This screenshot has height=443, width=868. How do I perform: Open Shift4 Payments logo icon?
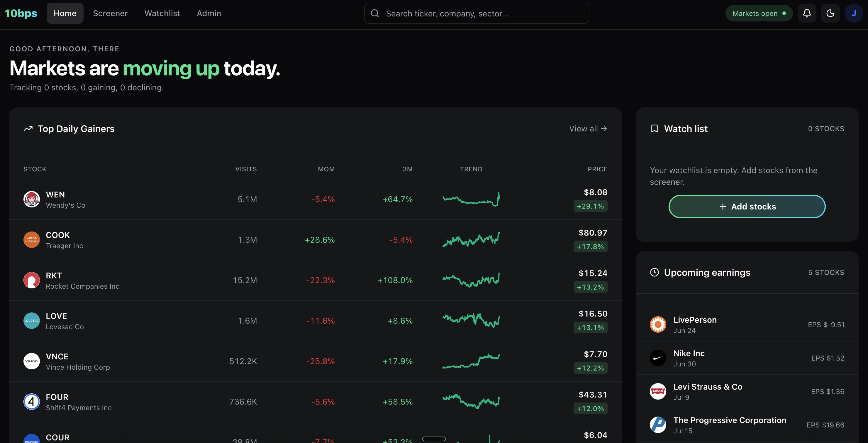[x=32, y=402]
